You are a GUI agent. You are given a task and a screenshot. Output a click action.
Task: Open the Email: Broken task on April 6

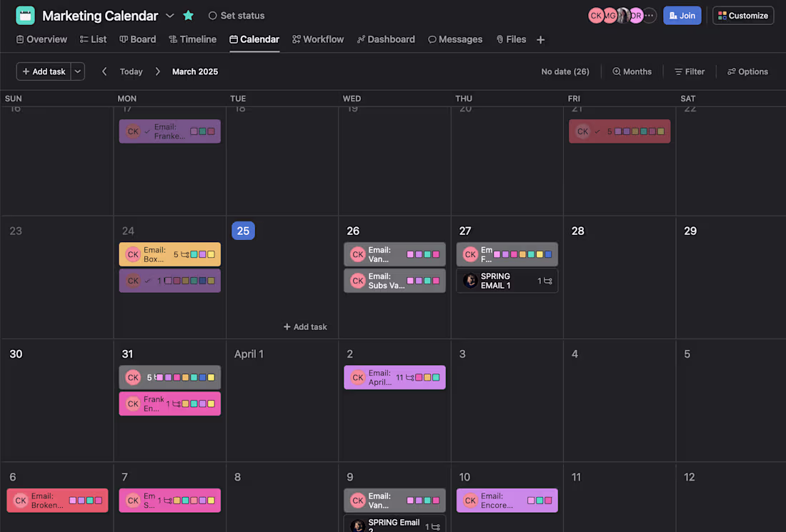(57, 501)
